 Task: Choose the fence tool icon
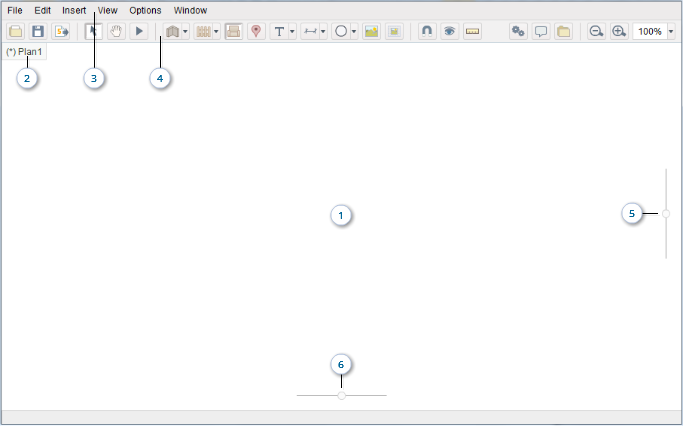(203, 31)
